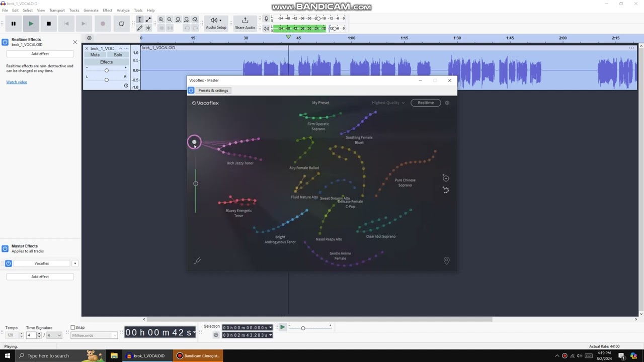Click the Zoom In magnifier
This screenshot has height=362, width=644.
pos(161,20)
